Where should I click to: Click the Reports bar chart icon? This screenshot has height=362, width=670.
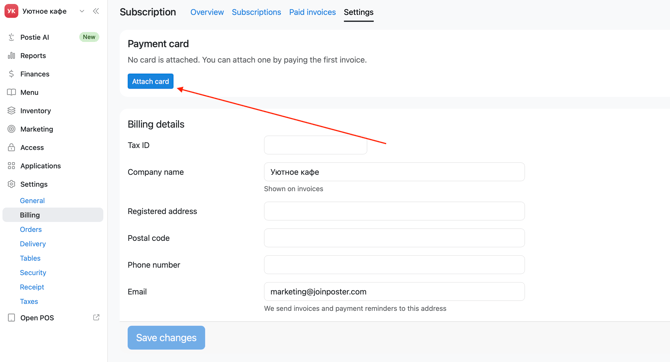12,56
